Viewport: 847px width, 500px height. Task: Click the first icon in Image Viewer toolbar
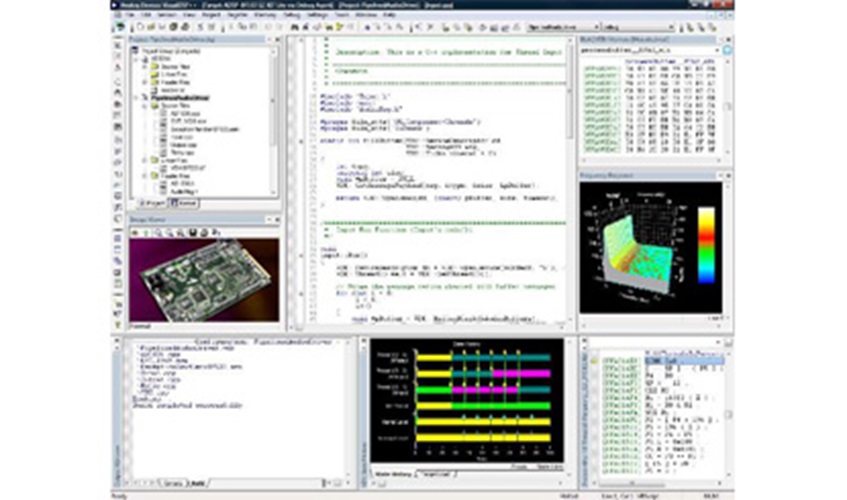click(134, 231)
